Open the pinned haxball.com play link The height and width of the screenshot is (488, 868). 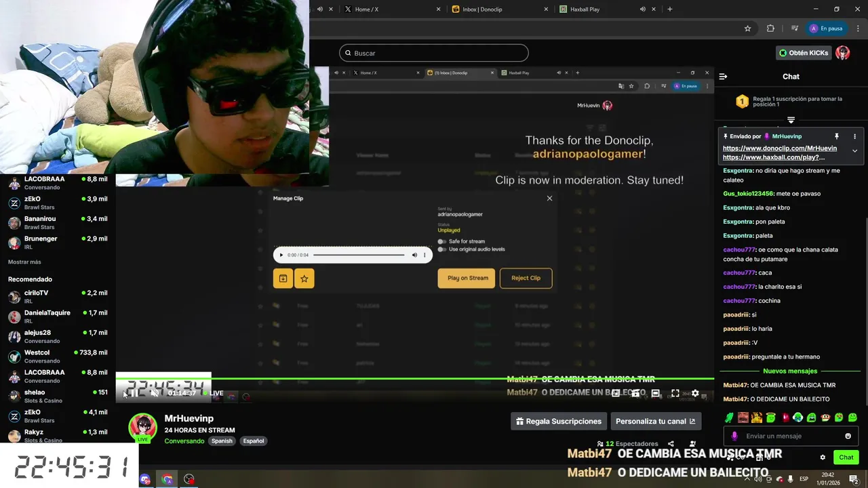[774, 157]
